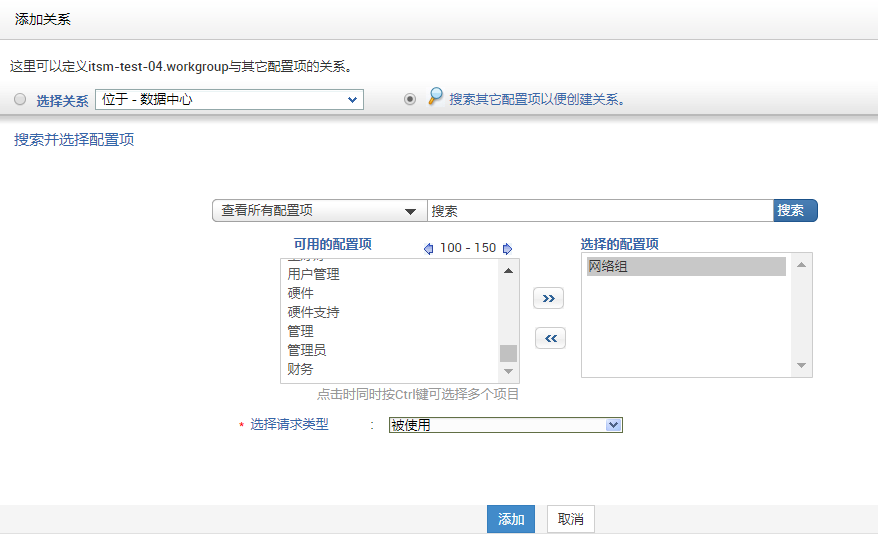Image resolution: width=878 pixels, height=549 pixels.
Task: Click the 取消 button
Action: [x=571, y=519]
